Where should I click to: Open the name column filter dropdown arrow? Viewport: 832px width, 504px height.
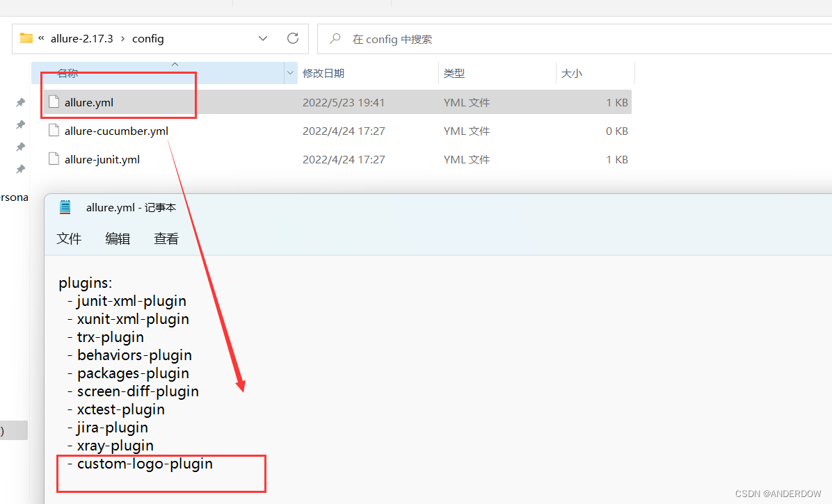tap(290, 73)
